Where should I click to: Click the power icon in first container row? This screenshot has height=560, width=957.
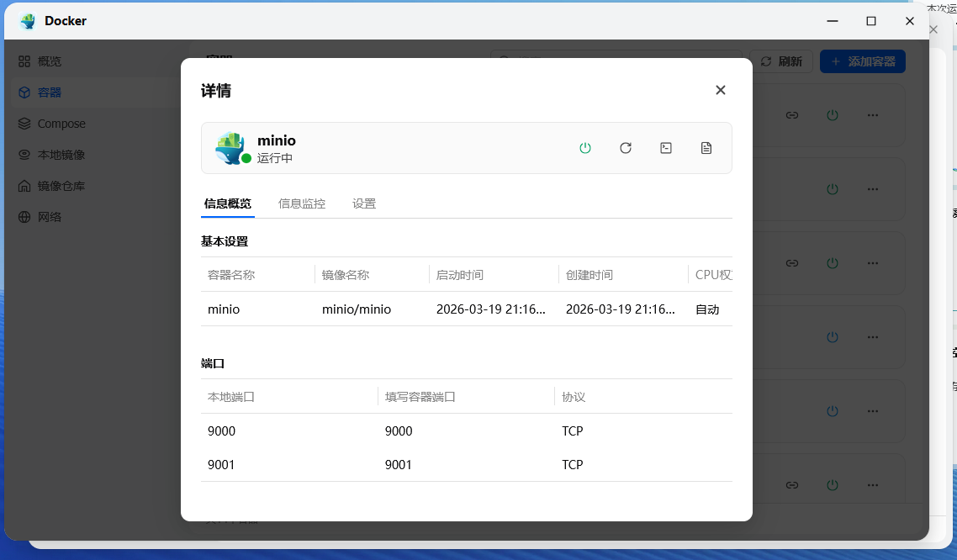pyautogui.click(x=833, y=115)
